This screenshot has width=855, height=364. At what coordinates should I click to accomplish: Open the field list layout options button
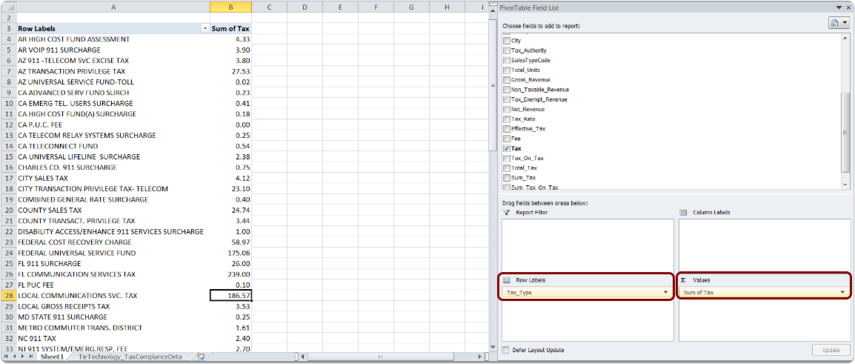pyautogui.click(x=839, y=22)
